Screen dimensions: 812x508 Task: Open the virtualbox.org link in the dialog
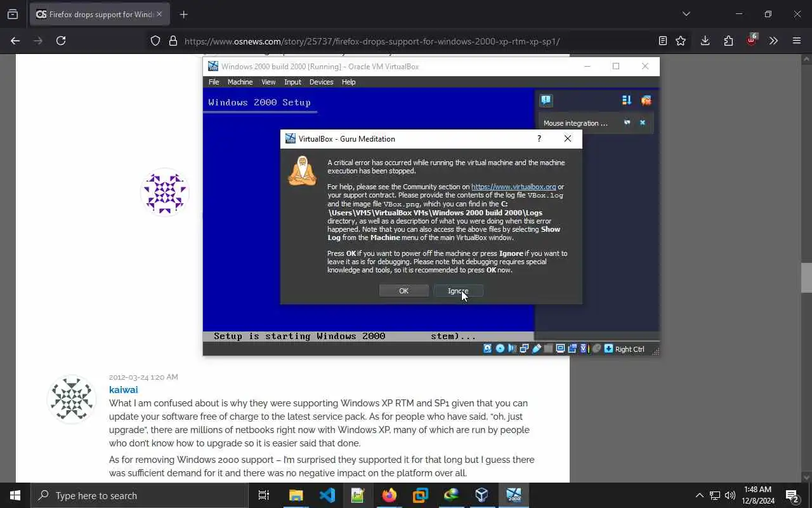coord(513,187)
